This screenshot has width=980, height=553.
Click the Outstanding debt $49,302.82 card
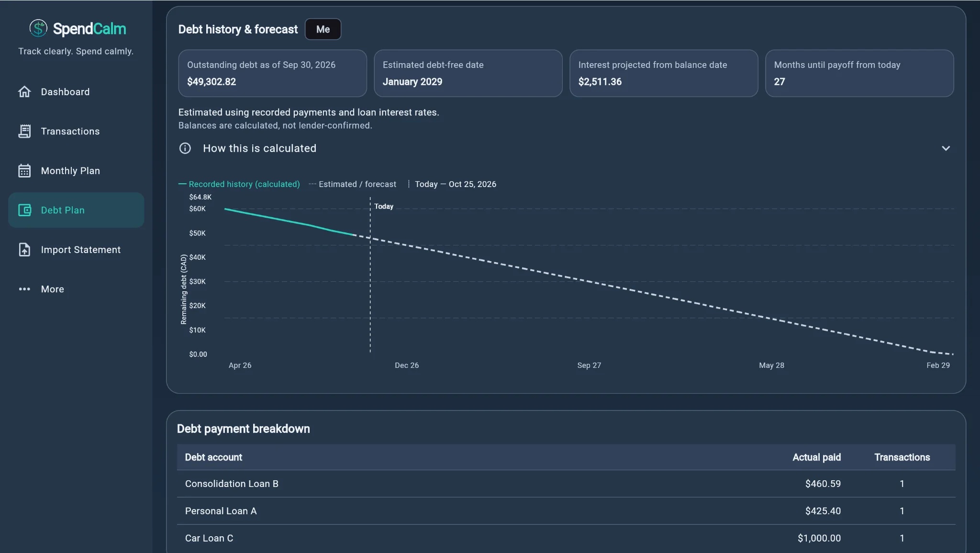coord(272,73)
